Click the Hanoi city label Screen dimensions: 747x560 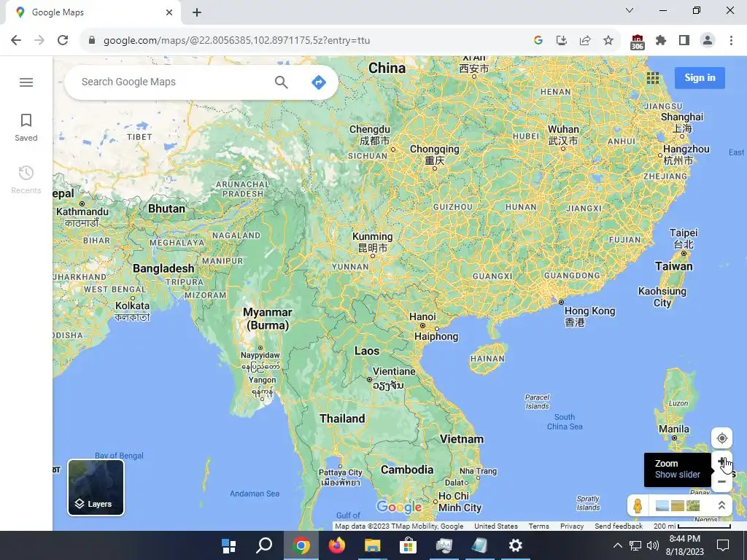pyautogui.click(x=422, y=316)
